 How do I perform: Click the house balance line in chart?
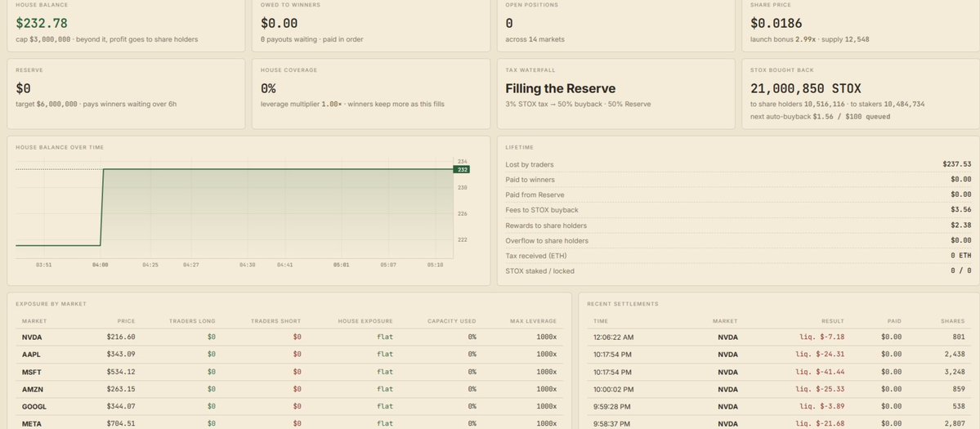[x=278, y=169]
